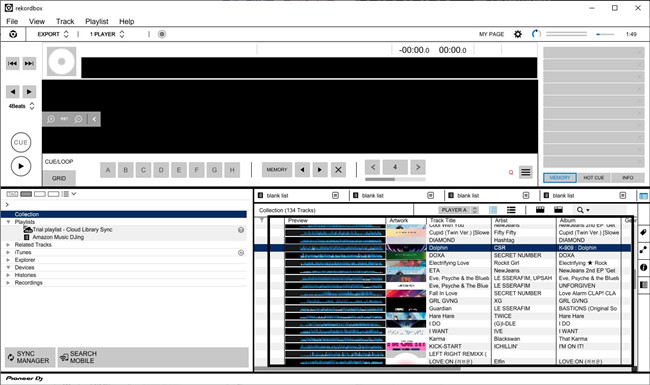Screen dimensions: 650x385
Task: Click MY PAGE link
Action: (491, 34)
